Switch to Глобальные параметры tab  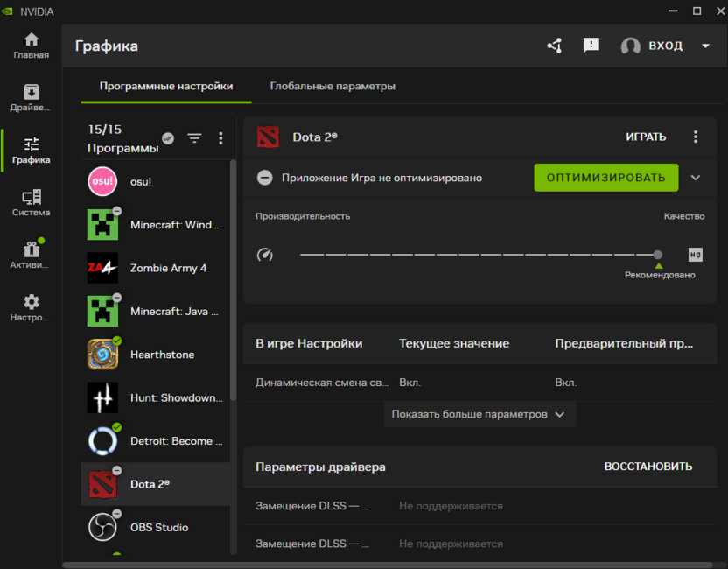point(332,87)
